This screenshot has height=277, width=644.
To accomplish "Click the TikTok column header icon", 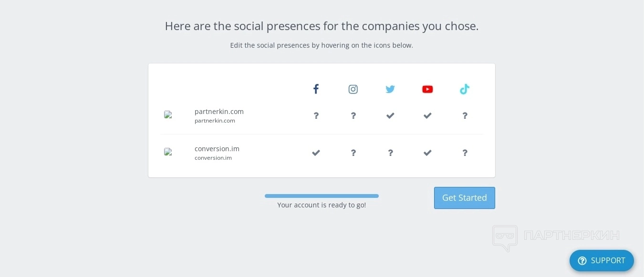I will pos(465,89).
